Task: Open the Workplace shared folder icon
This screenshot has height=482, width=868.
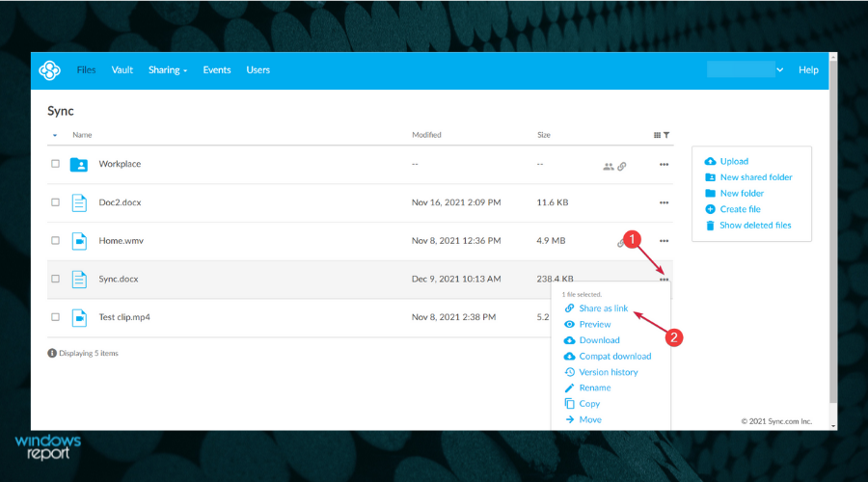Action: coord(79,164)
